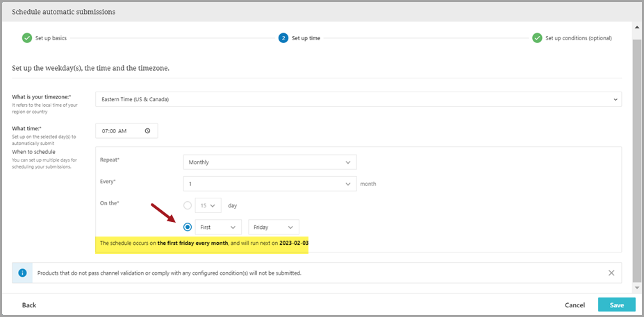Expand the First ordinal dropdown
This screenshot has height=317, width=644.
[219, 227]
